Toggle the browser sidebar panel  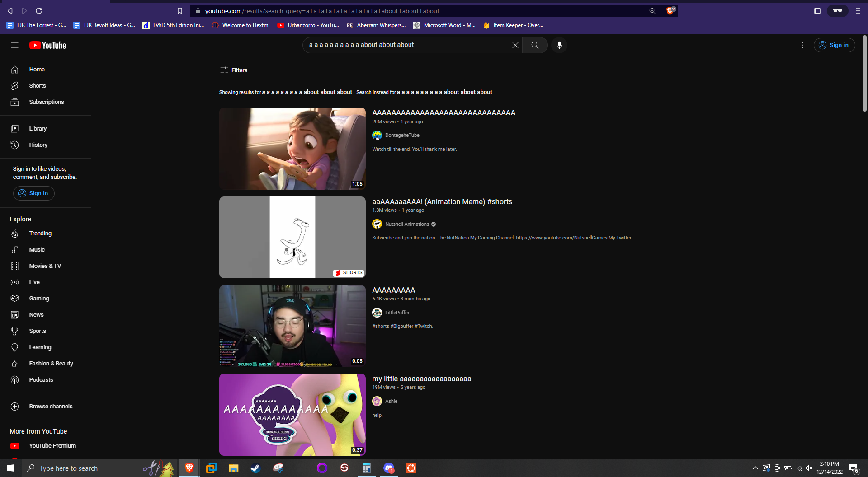coord(817,11)
